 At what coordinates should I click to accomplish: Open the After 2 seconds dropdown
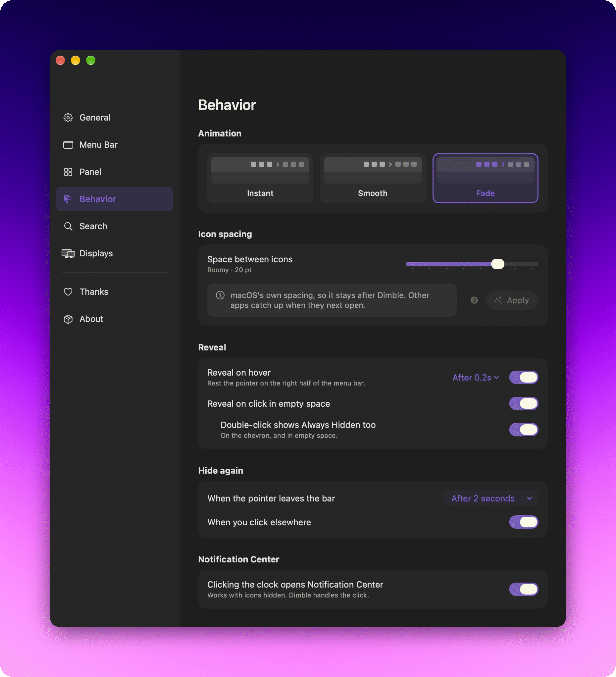(491, 498)
